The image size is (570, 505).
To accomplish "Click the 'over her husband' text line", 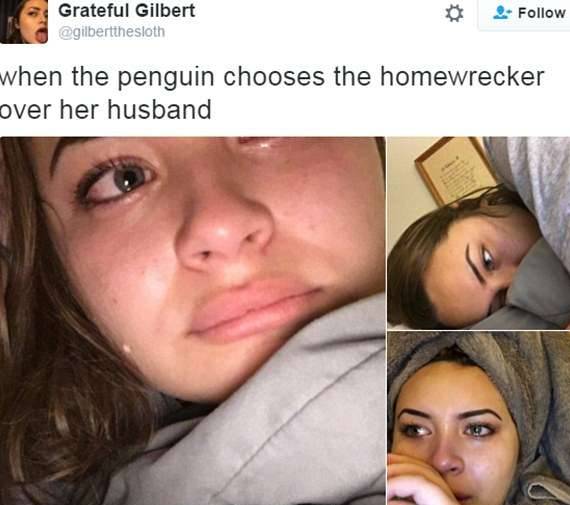I will point(105,109).
